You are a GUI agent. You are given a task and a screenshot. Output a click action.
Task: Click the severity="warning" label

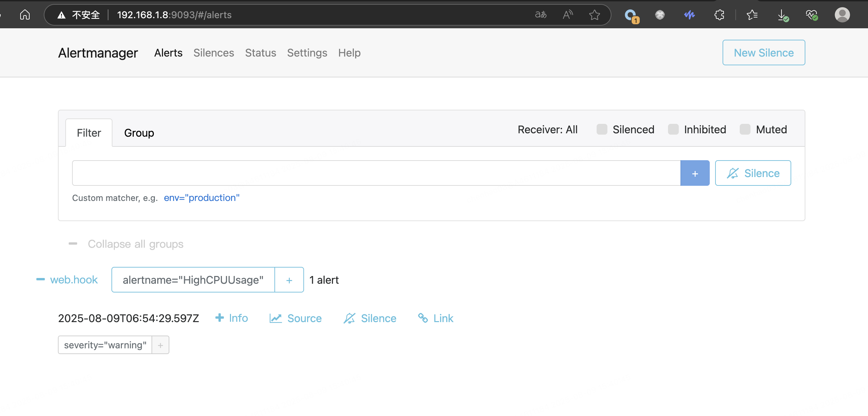point(105,345)
